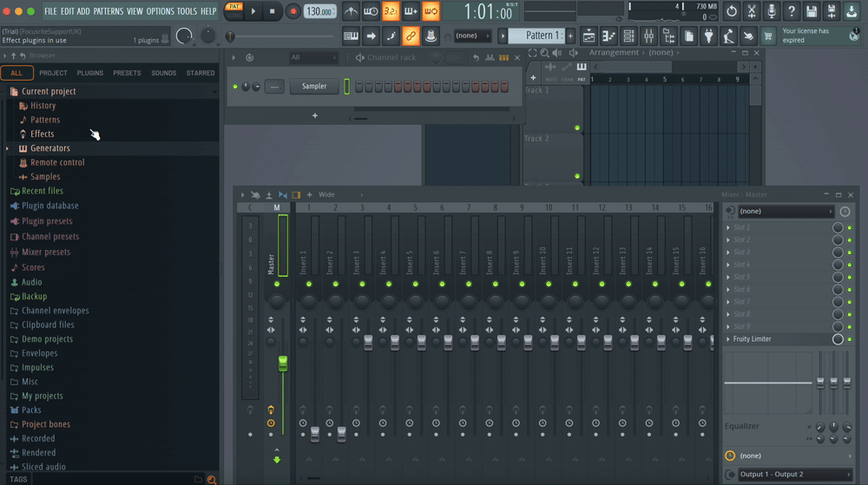The width and height of the screenshot is (868, 485).
Task: Open the plugin picker plug icon
Action: pos(708,36)
